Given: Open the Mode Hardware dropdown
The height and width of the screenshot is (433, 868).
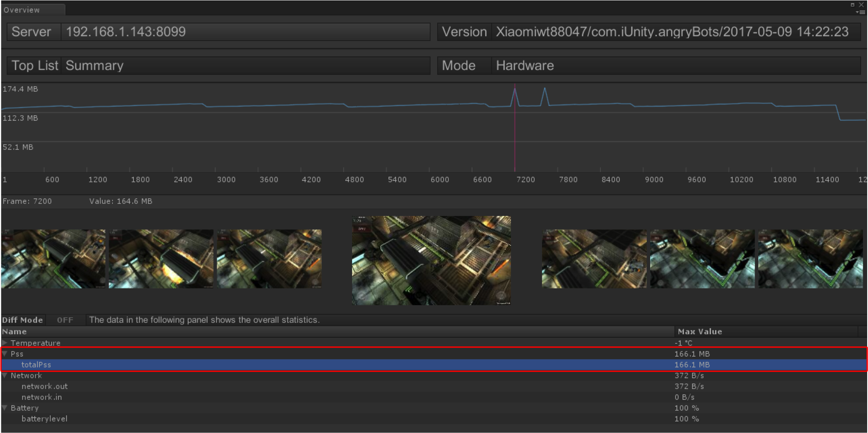Looking at the screenshot, I should pos(675,66).
